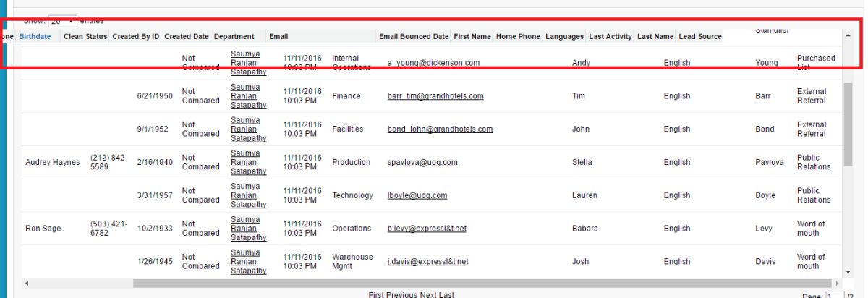Sort by Last Name column header

tap(655, 37)
